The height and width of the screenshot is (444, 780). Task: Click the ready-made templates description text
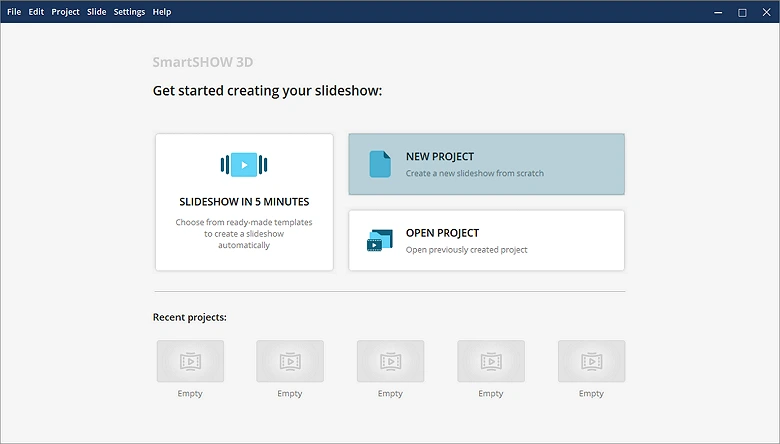click(x=244, y=234)
